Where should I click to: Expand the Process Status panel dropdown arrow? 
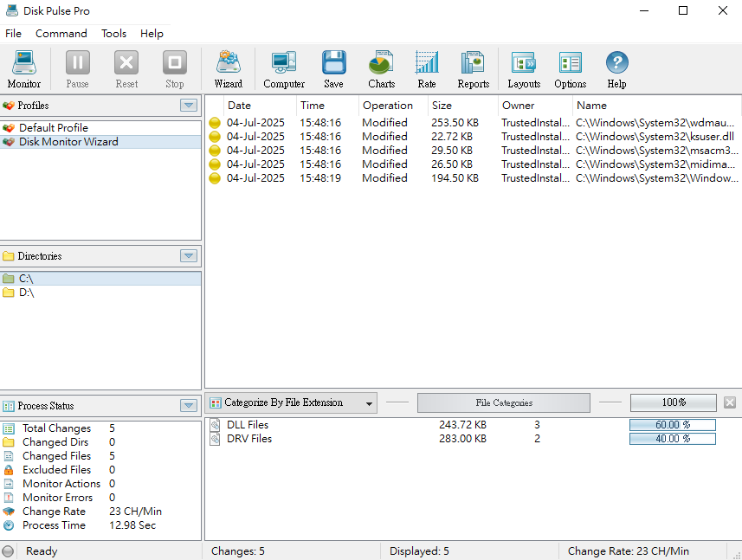[x=189, y=405]
